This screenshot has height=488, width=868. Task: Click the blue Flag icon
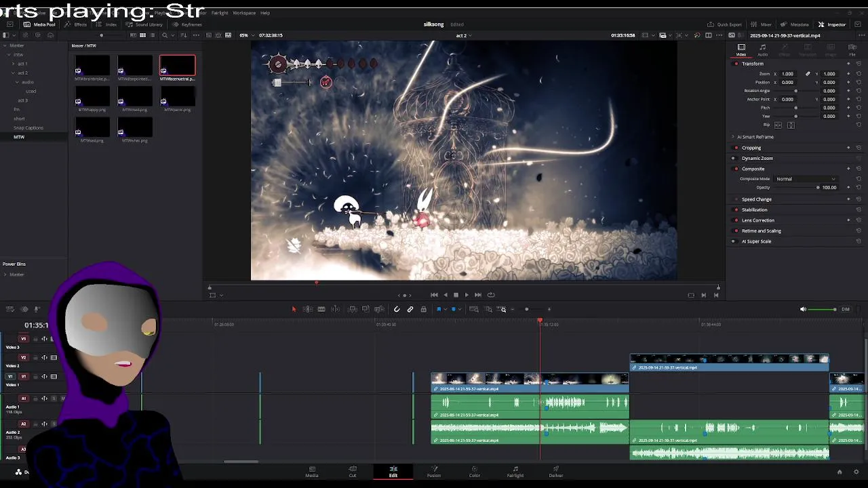point(439,309)
